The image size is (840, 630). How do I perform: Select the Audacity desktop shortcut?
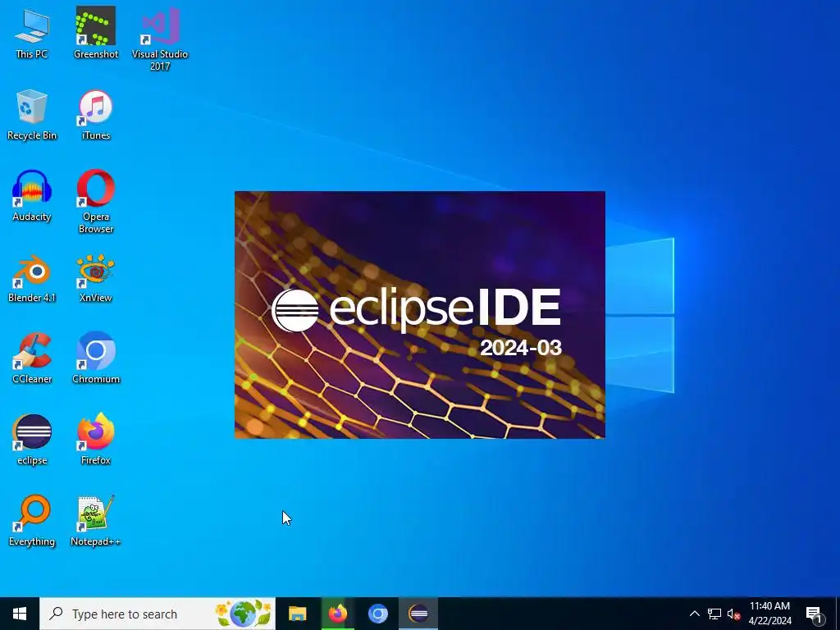32,196
